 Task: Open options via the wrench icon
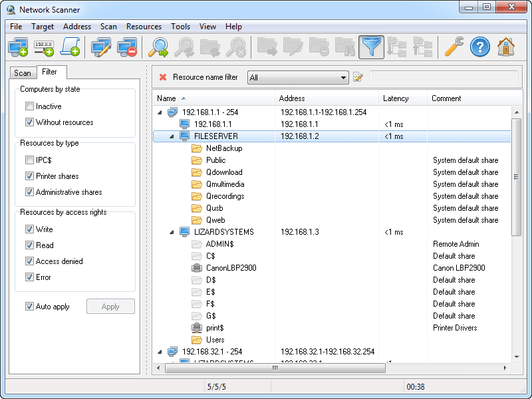[454, 47]
